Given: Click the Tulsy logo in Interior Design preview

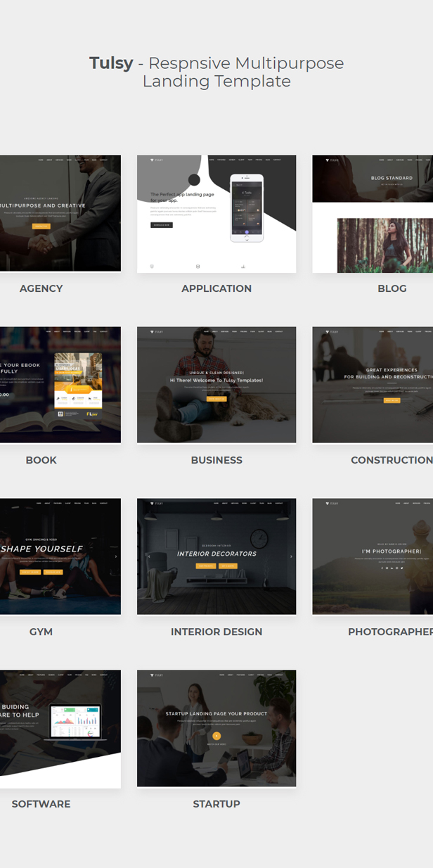Looking at the screenshot, I should [156, 504].
